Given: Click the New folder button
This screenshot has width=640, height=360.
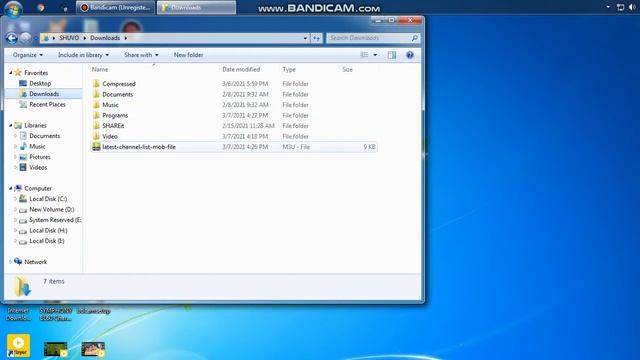Looking at the screenshot, I should pos(189,55).
